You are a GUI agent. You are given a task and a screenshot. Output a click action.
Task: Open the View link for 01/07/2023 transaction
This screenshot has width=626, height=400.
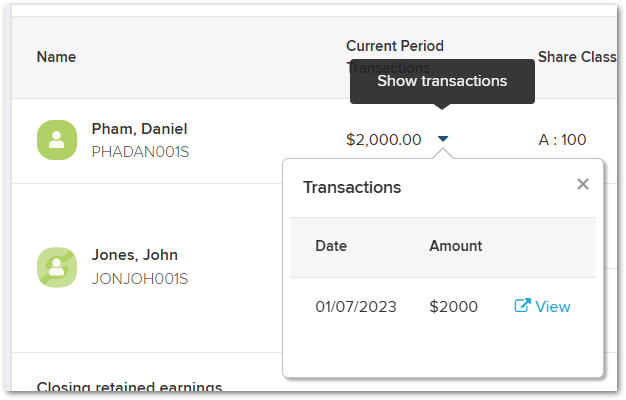(x=543, y=306)
